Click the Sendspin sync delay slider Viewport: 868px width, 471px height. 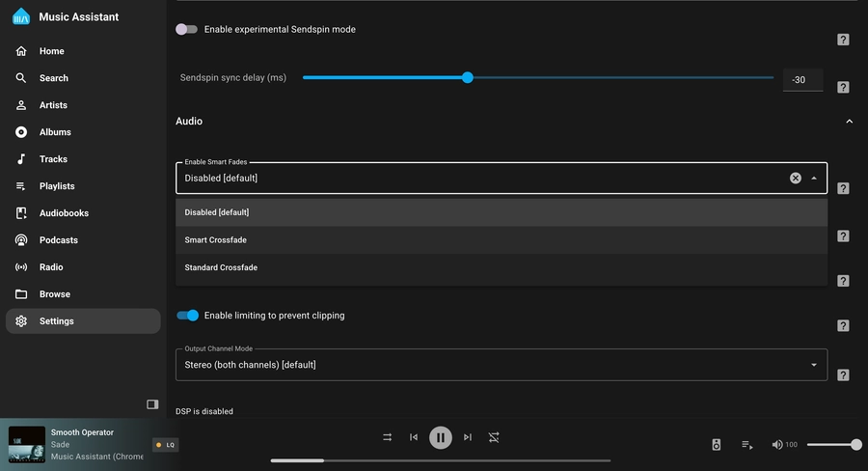point(537,78)
